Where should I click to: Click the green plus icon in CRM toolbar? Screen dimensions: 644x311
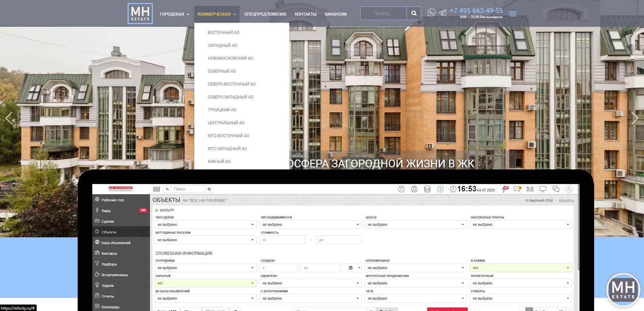click(440, 189)
